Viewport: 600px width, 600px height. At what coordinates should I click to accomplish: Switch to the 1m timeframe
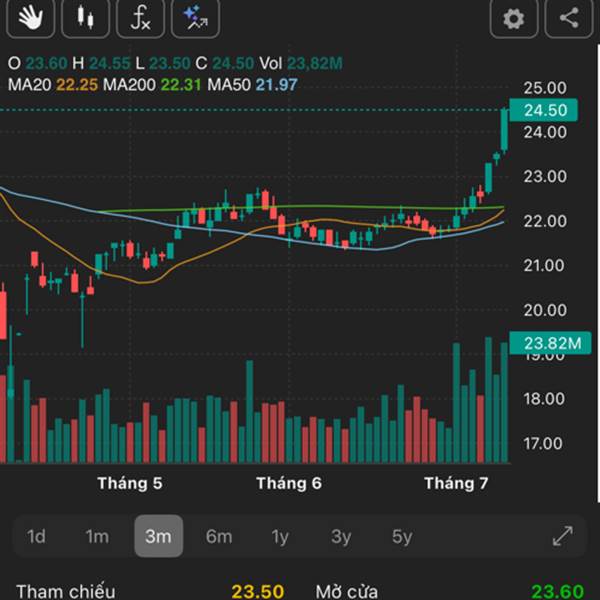tap(97, 536)
